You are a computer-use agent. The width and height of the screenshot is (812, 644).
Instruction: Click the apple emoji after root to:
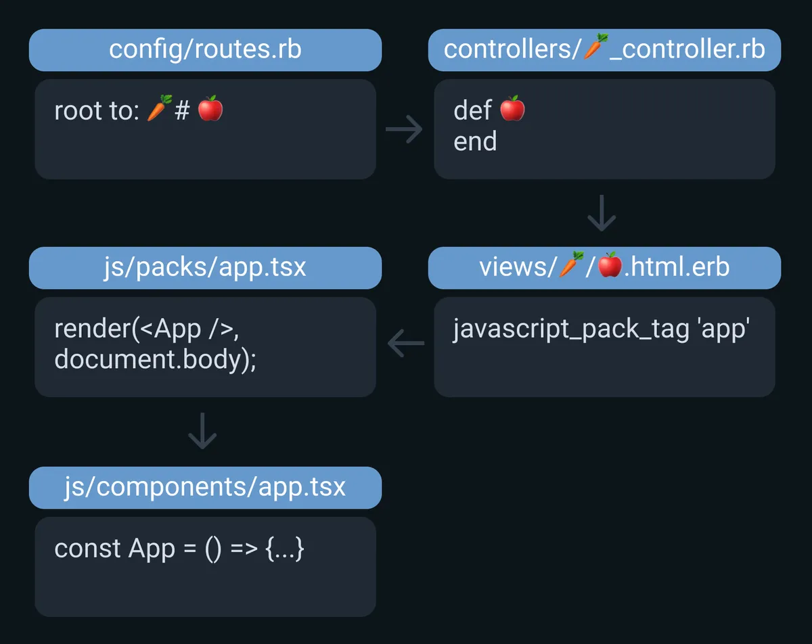pos(210,110)
